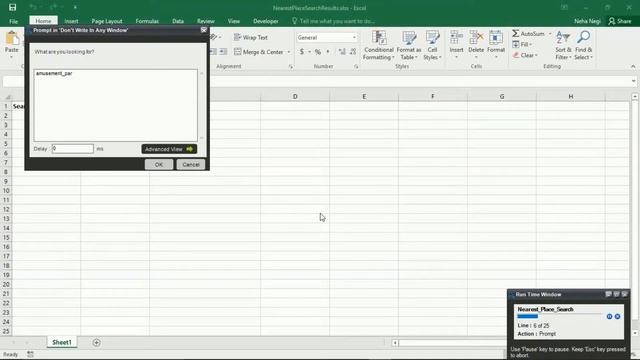Click the Decrease Decimal icon

pos(353,52)
